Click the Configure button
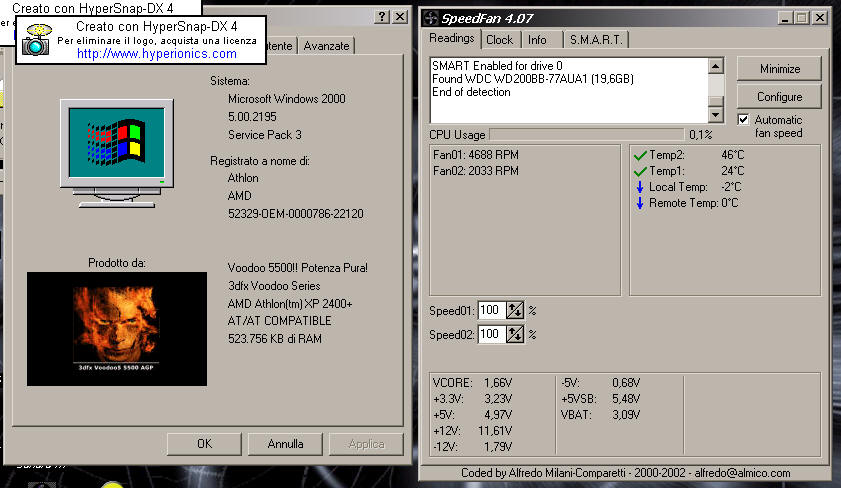 779,97
